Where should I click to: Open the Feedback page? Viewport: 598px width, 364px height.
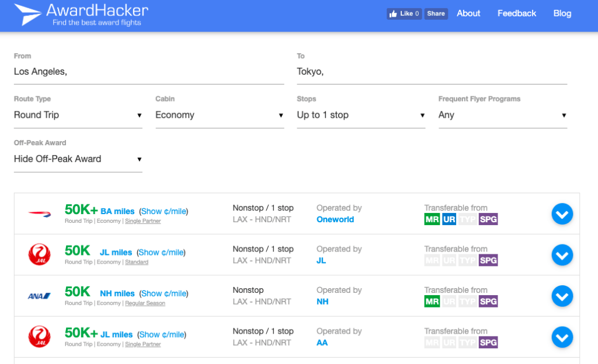coord(516,13)
